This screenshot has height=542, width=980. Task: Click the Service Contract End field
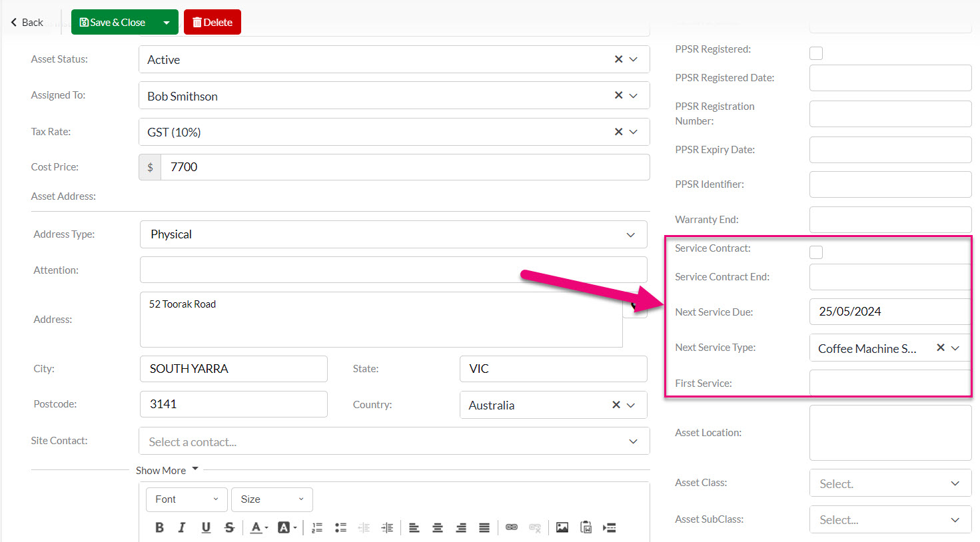pos(890,277)
